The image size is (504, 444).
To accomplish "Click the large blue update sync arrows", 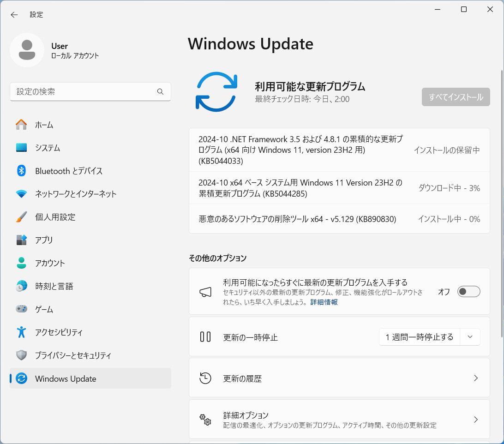I will [x=216, y=92].
